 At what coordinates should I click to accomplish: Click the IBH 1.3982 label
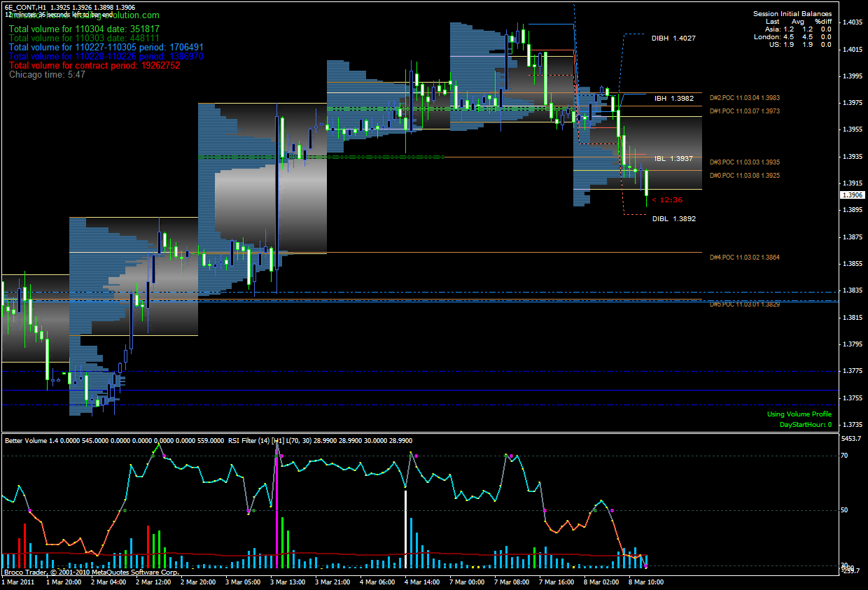tap(674, 99)
